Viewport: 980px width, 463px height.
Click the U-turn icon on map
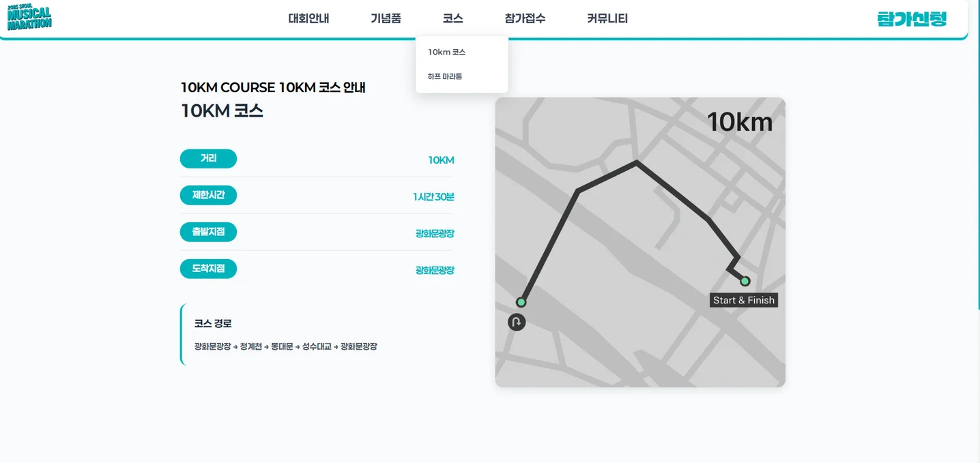point(517,322)
